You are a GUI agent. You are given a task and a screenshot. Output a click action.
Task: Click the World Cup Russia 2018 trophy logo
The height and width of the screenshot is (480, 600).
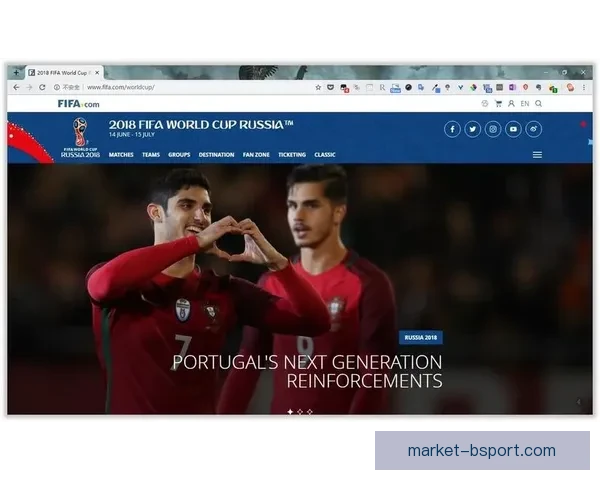point(80,138)
